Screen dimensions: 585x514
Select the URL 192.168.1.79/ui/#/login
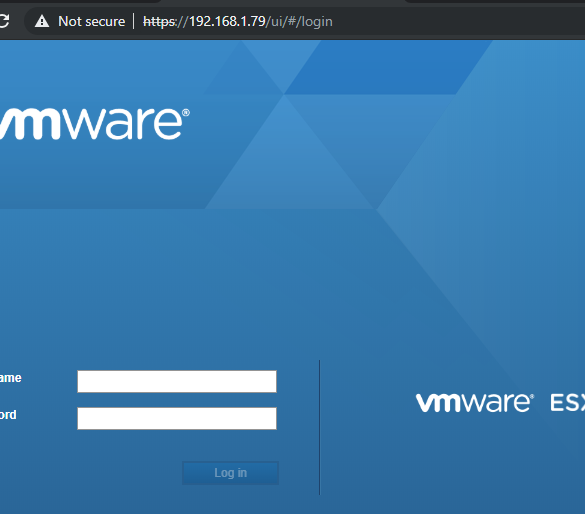(238, 22)
